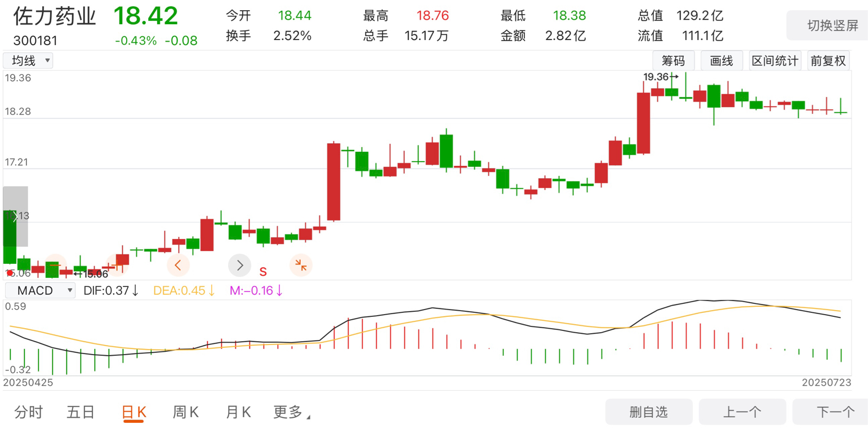
Task: Open the 筹码 chip distribution view
Action: point(674,61)
